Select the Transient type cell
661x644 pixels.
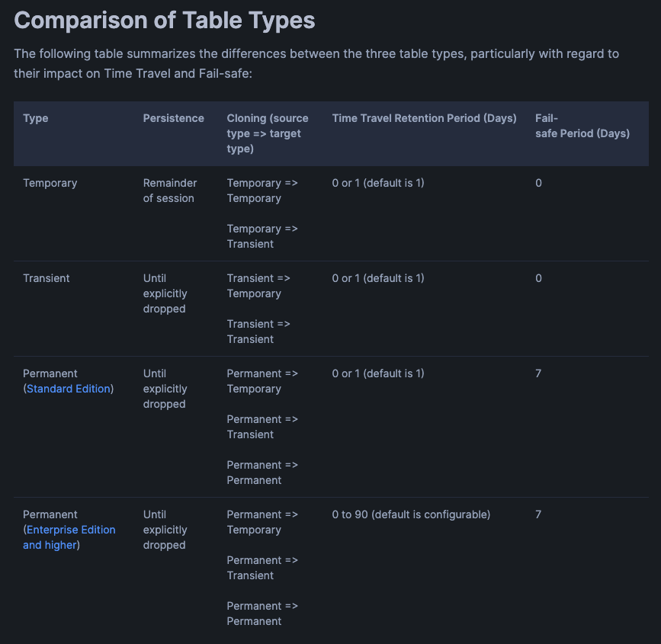tap(47, 278)
